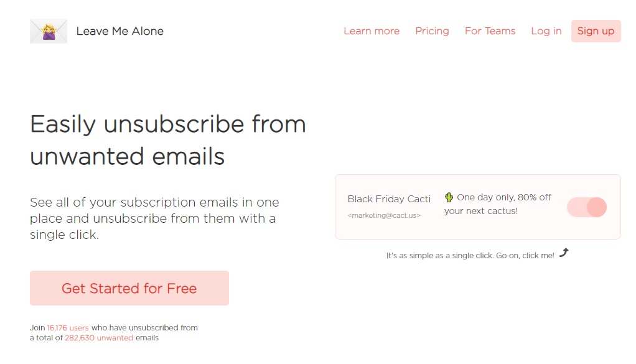This screenshot has width=636, height=364.
Task: Click the curved arrow pointing at toggle
Action: pyautogui.click(x=564, y=253)
